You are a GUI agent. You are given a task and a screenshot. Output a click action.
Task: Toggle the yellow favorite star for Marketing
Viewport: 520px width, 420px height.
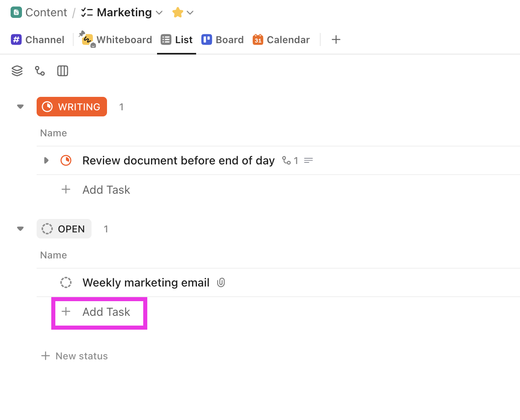click(x=177, y=12)
